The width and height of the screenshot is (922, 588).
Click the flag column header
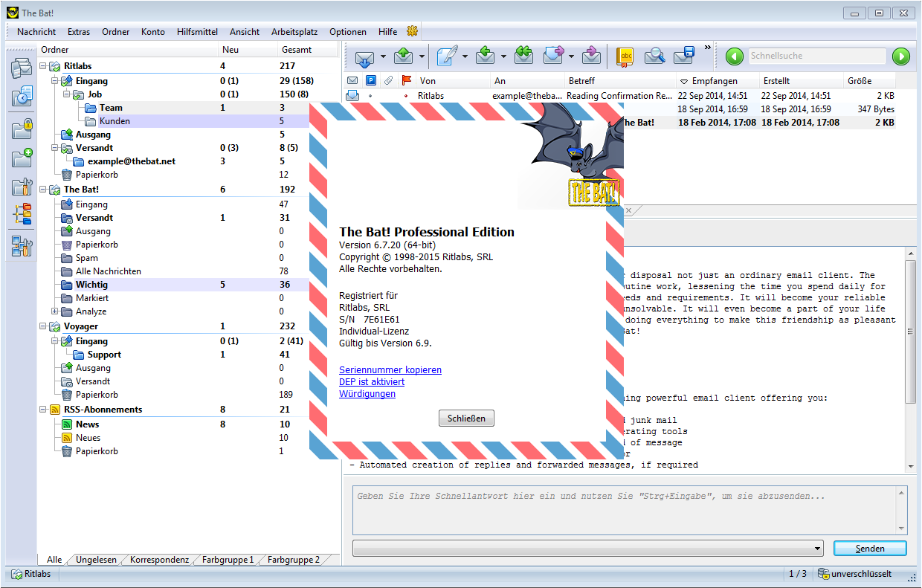(406, 81)
